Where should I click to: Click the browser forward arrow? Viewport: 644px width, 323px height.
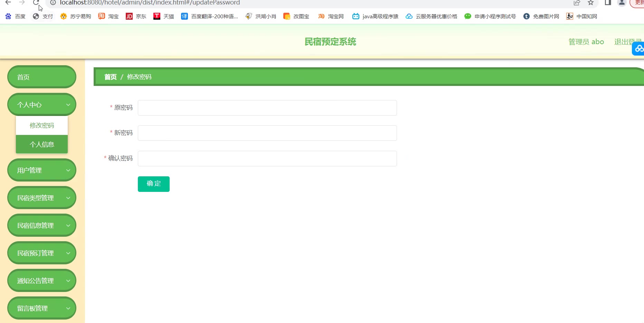[x=22, y=2]
